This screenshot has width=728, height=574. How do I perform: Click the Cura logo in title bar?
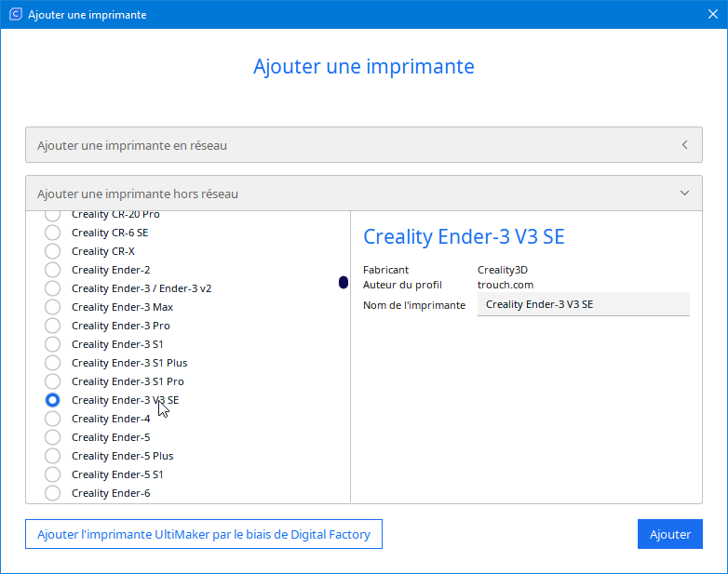coord(15,14)
